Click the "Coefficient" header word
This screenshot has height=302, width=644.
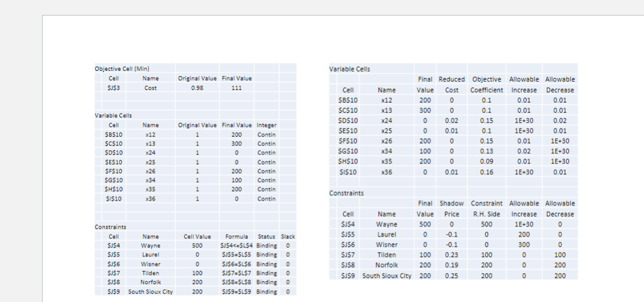tap(487, 90)
